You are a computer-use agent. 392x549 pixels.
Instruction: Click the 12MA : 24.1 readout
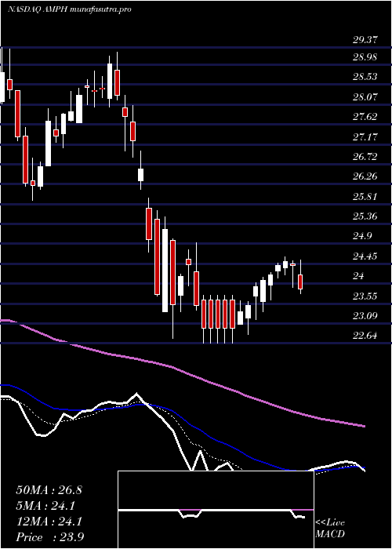[x=49, y=522]
